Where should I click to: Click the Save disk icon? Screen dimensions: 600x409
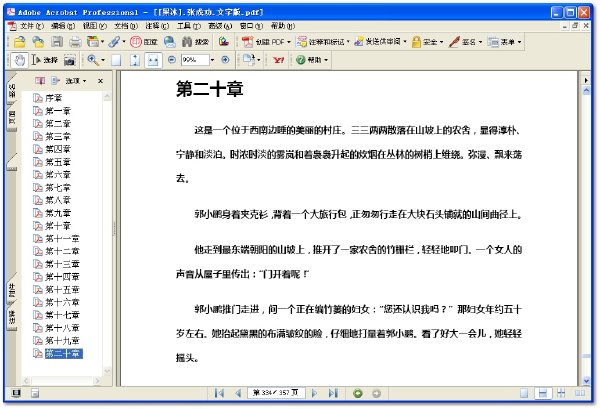point(57,42)
